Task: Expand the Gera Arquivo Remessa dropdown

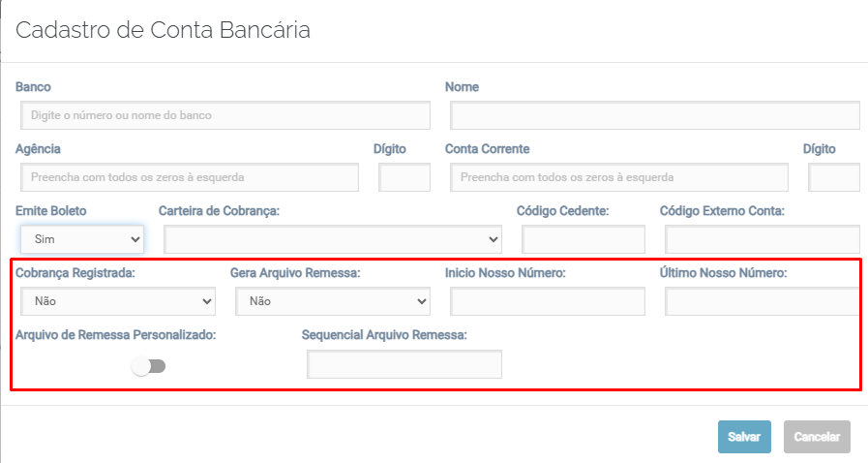Action: coord(332,301)
